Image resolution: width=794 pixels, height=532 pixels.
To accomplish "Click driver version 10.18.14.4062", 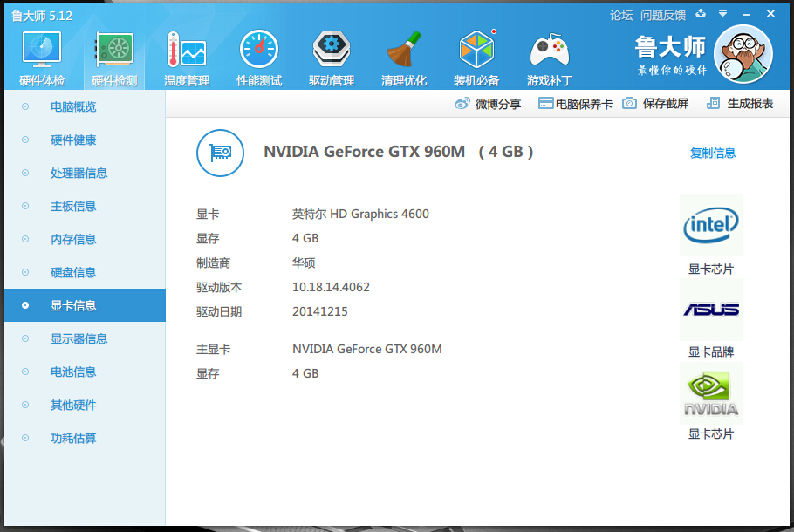I will [331, 287].
